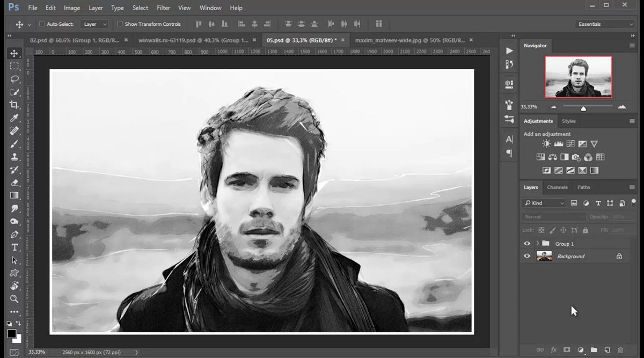Open the Kind filter dropdown

(x=544, y=203)
